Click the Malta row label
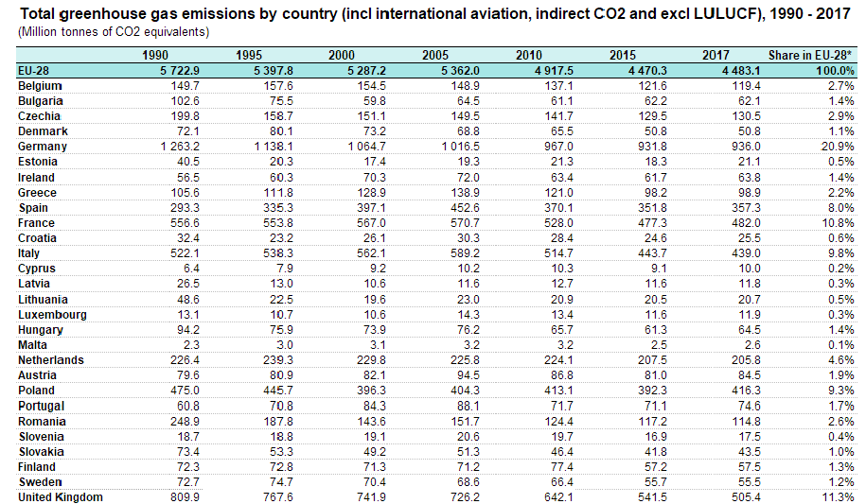866x504 pixels. tap(34, 345)
